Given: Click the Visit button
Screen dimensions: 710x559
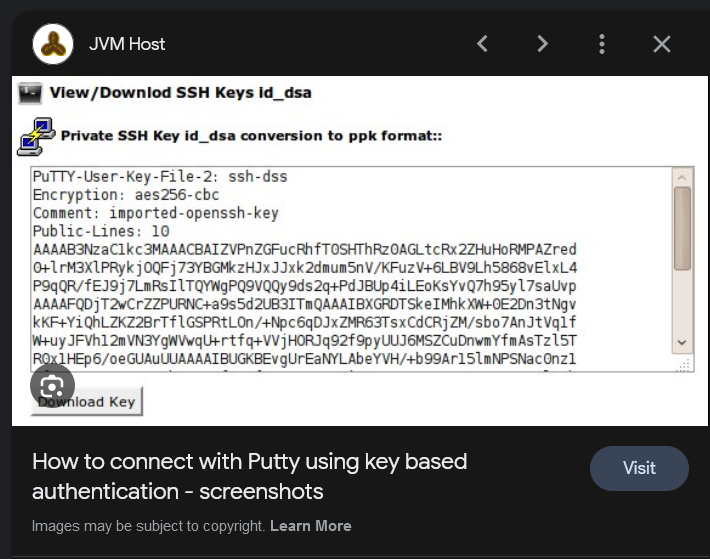Looking at the screenshot, I should tap(639, 468).
